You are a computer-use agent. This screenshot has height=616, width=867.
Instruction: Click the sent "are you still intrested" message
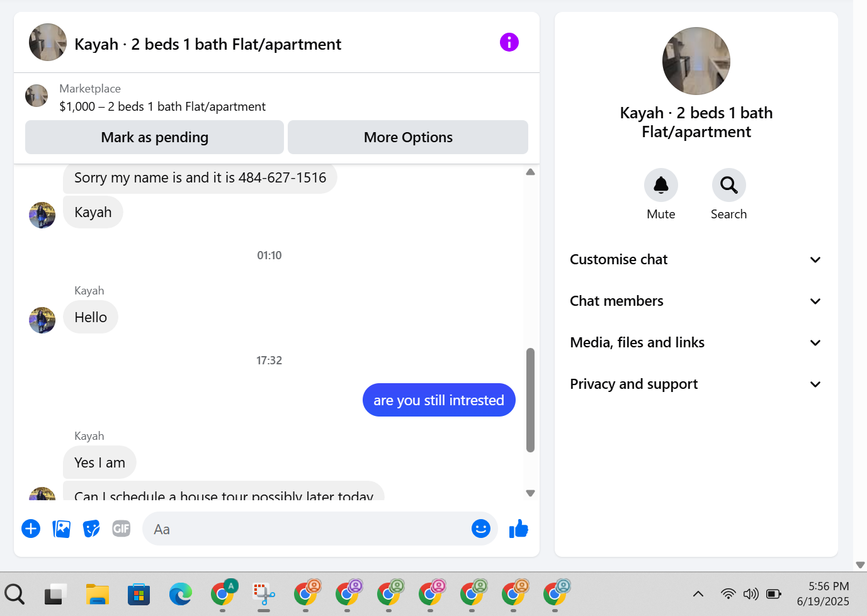click(439, 400)
